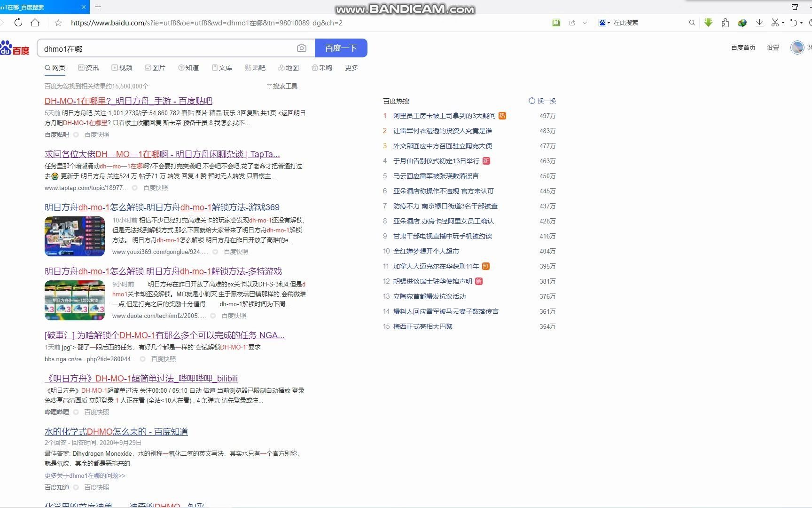Switch to the 资讯 tab
This screenshot has height=508, width=812.
88,68
